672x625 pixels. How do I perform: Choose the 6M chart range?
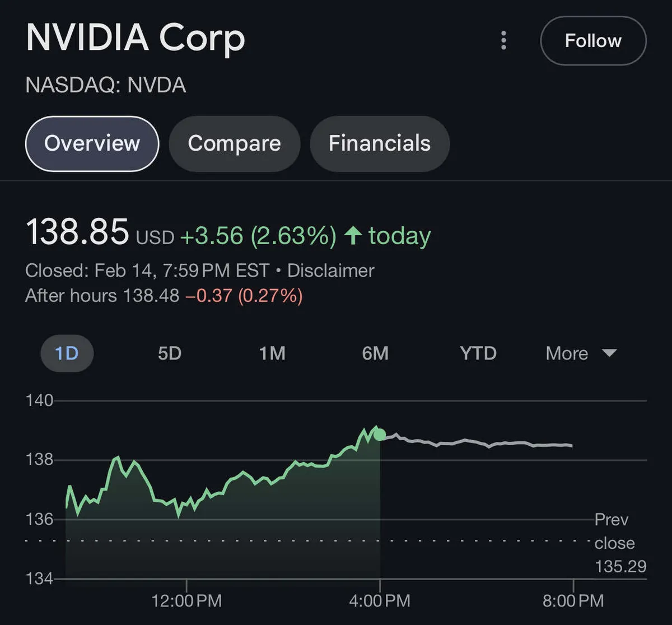click(375, 353)
